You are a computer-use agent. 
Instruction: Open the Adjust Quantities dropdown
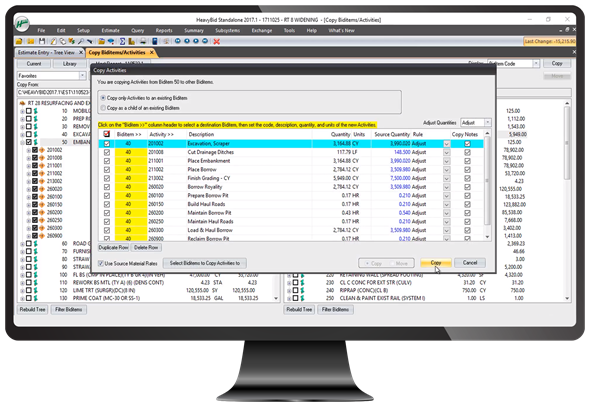tap(488, 123)
